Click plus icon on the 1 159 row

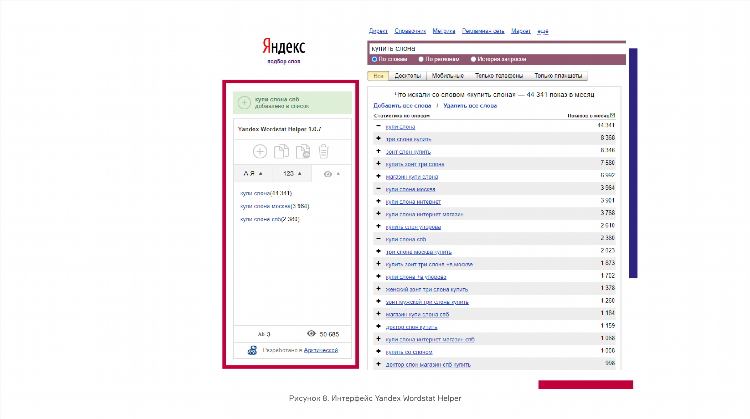click(378, 326)
